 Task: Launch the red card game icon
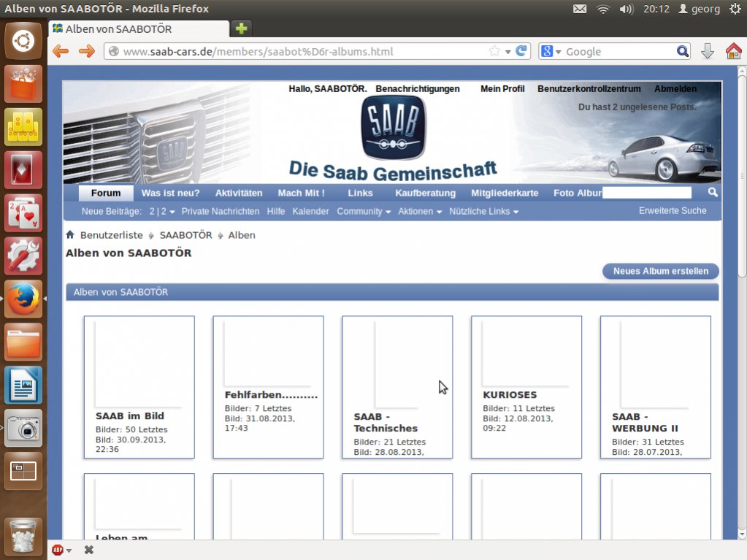(x=23, y=170)
